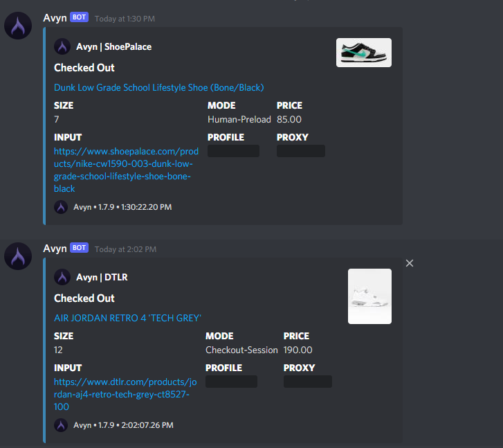Click the size value '12'
Image resolution: width=503 pixels, height=448 pixels.
tap(58, 350)
